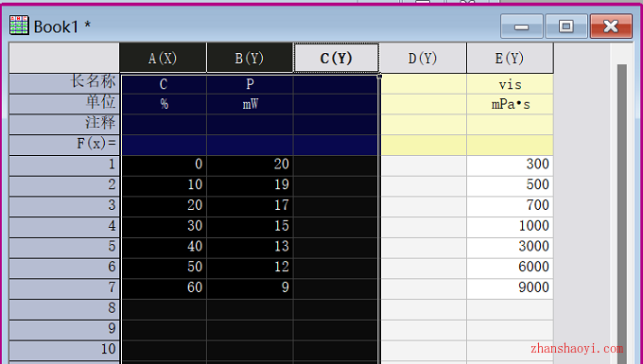Click cell value 9 in column B row 7
Screen dimensions: 643x364
[250, 288]
